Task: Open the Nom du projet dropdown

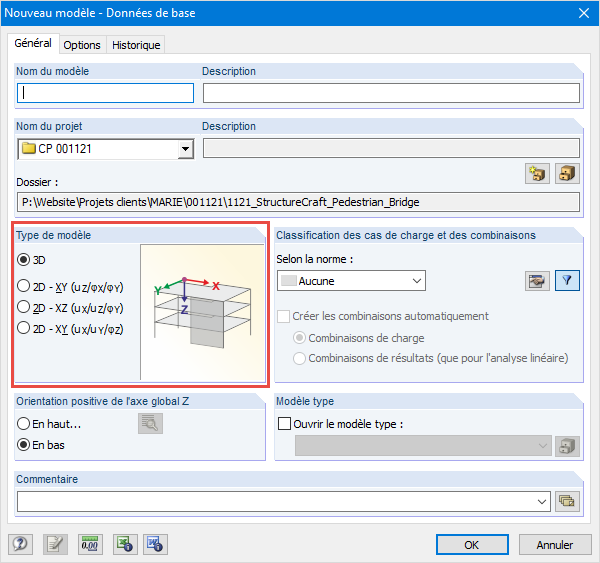Action: [x=185, y=149]
